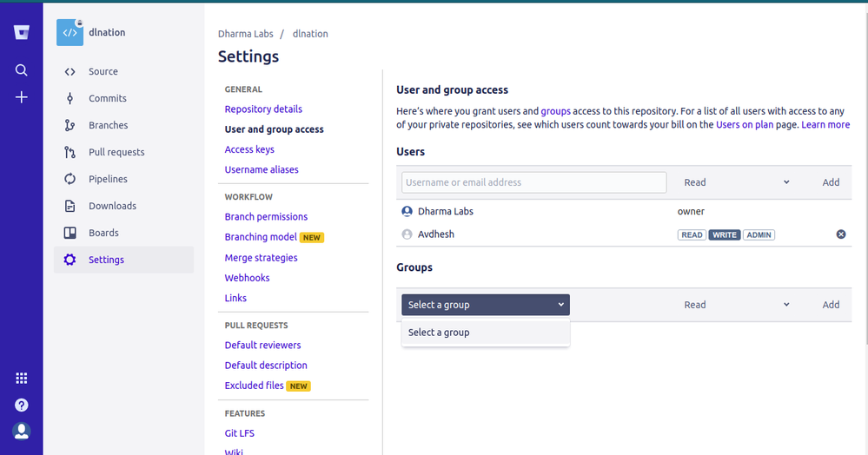Open the group permission Read dropdown
868x455 pixels.
click(x=736, y=305)
